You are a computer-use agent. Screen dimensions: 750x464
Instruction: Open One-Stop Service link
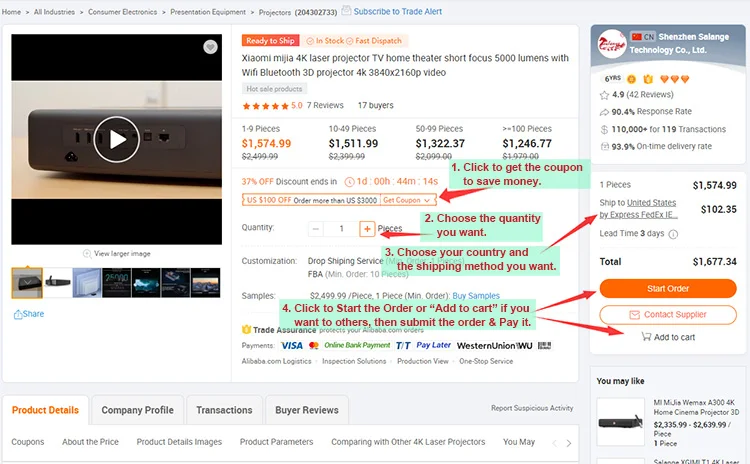point(486,361)
